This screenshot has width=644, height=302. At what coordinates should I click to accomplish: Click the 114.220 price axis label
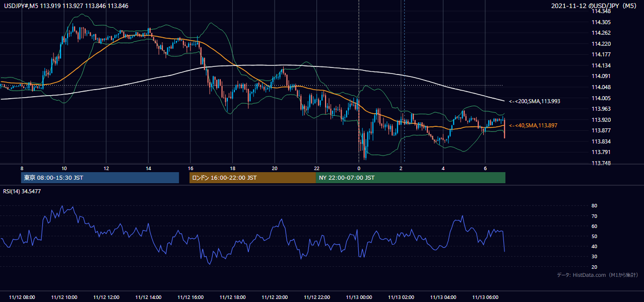(x=601, y=44)
